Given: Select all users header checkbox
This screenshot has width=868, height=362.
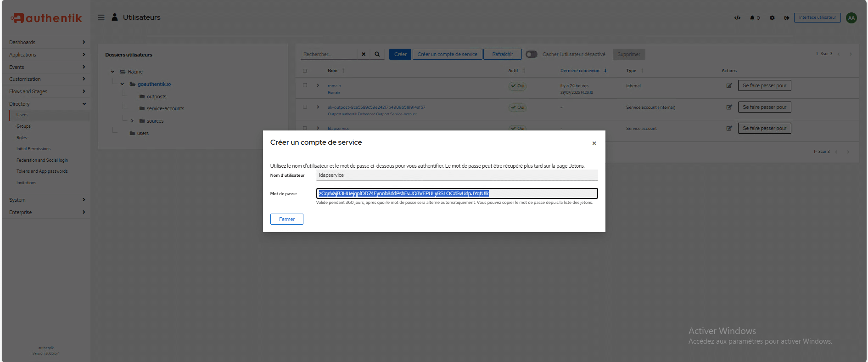Looking at the screenshot, I should pos(305,71).
